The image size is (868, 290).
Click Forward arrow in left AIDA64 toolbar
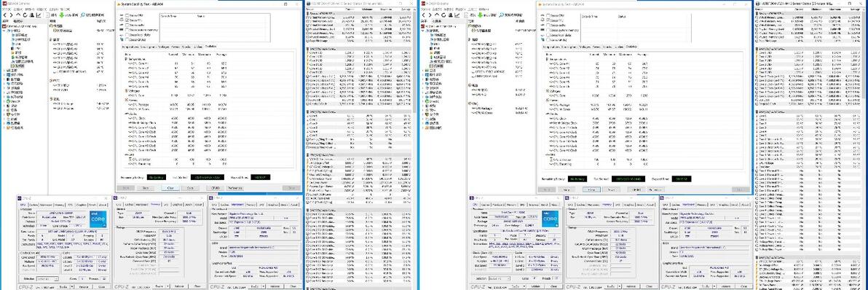11,15
